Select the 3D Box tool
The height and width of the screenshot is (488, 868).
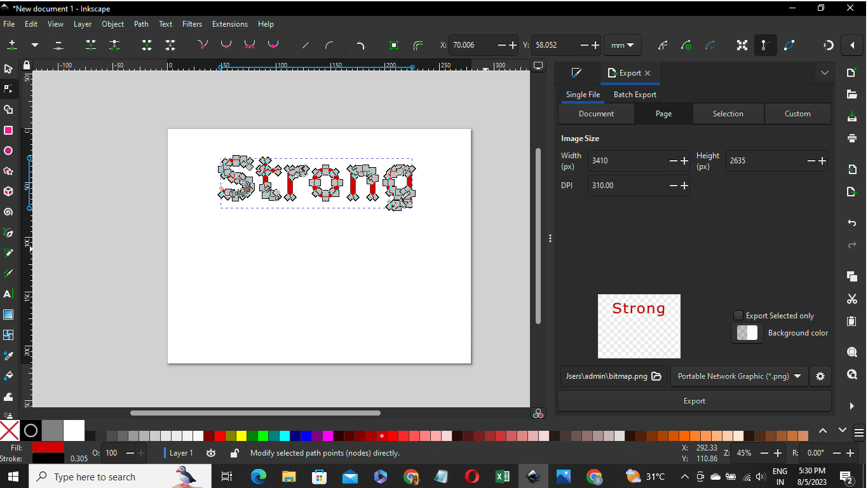[x=8, y=191]
